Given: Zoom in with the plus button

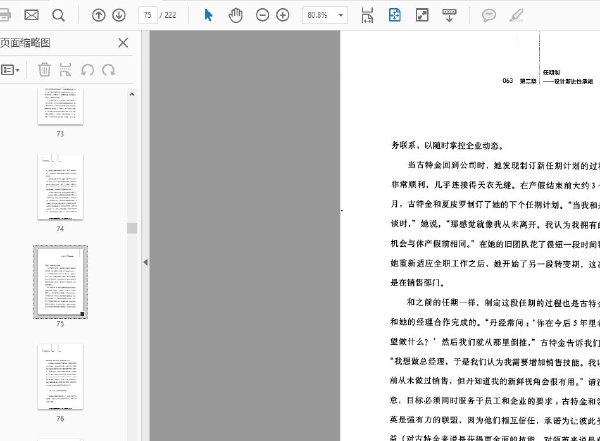Looking at the screenshot, I should [282, 15].
